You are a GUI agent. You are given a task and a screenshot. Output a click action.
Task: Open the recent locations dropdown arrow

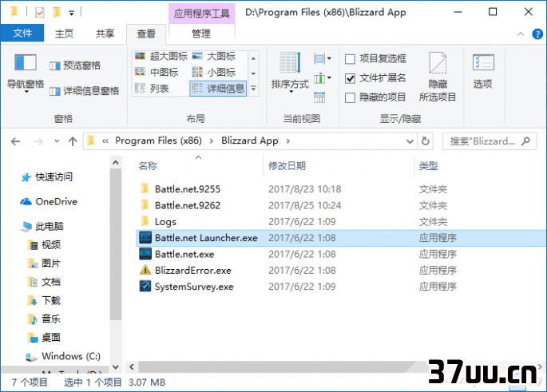point(57,141)
